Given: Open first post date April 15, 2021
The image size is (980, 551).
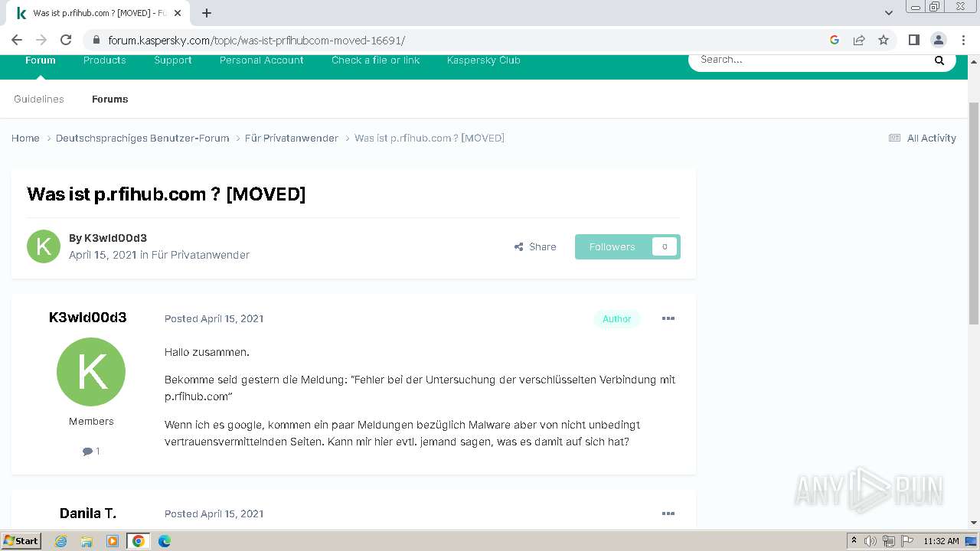Looking at the screenshot, I should click(214, 319).
